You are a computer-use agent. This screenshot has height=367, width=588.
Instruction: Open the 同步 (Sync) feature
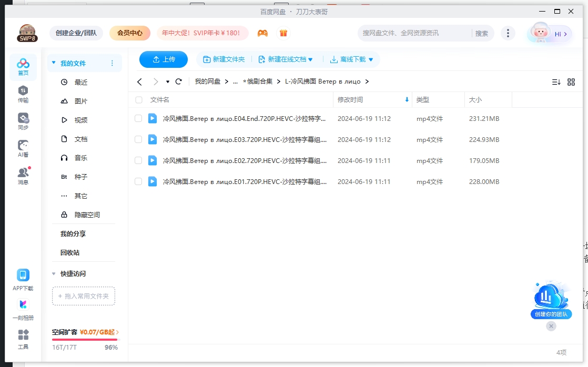pyautogui.click(x=23, y=120)
